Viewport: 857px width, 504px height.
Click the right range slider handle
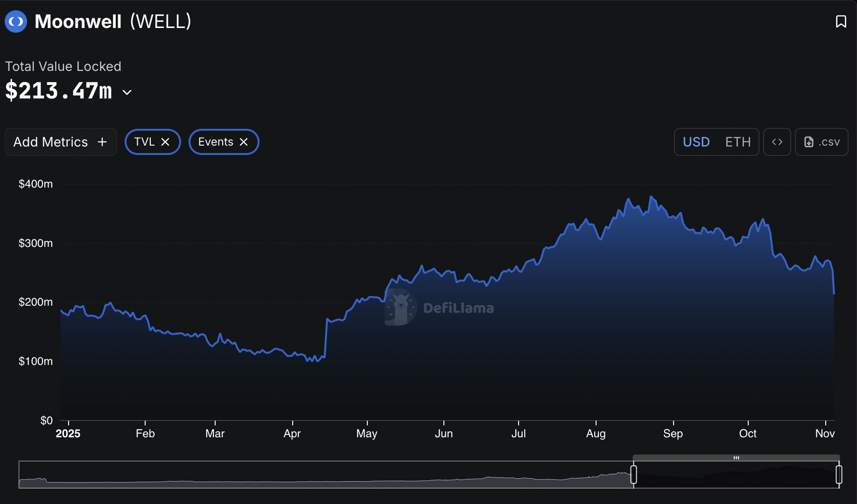click(839, 475)
